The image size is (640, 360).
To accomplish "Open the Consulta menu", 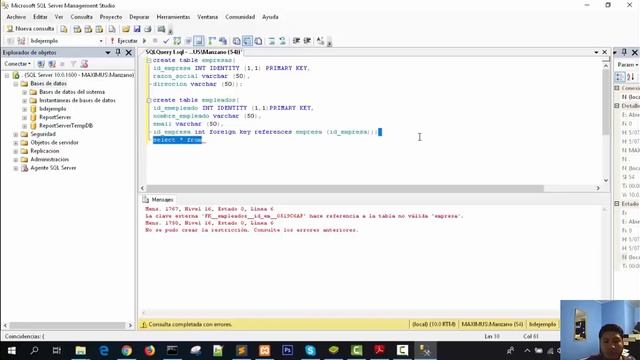I will (x=81, y=17).
